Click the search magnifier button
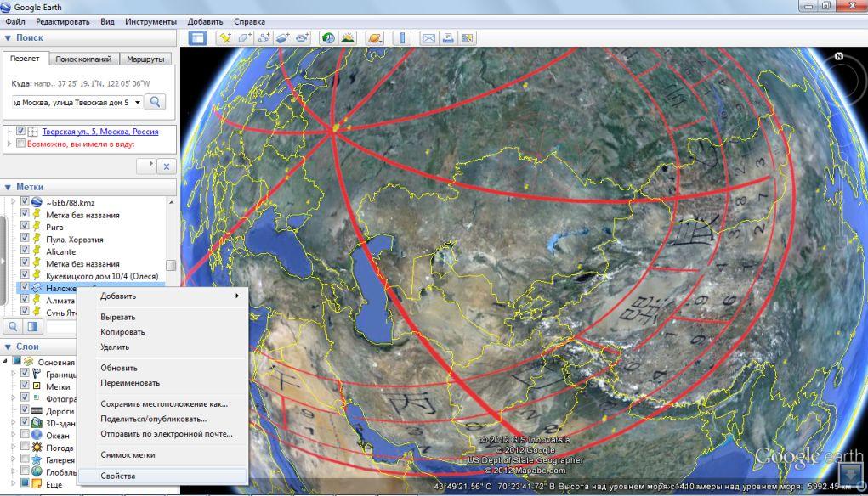This screenshot has width=868, height=496. click(x=156, y=102)
